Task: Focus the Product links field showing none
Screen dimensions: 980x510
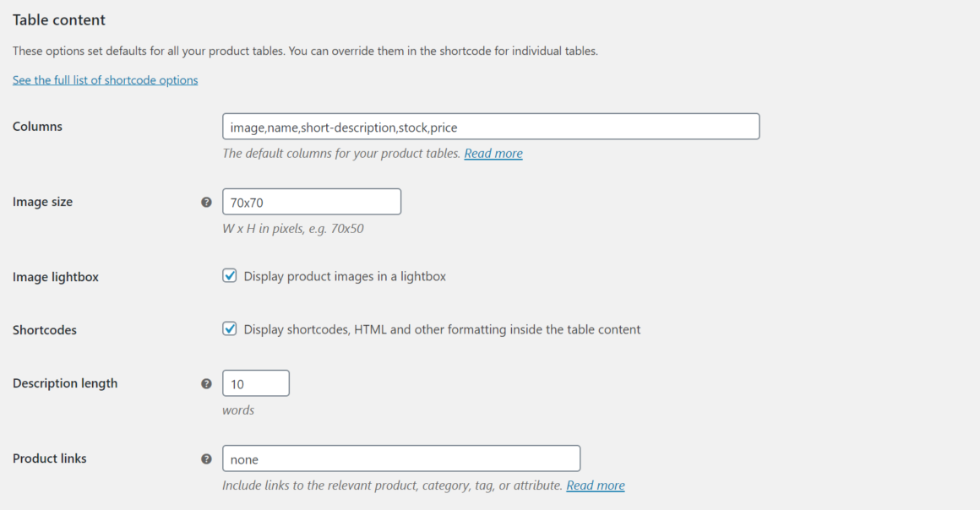Action: [x=400, y=458]
